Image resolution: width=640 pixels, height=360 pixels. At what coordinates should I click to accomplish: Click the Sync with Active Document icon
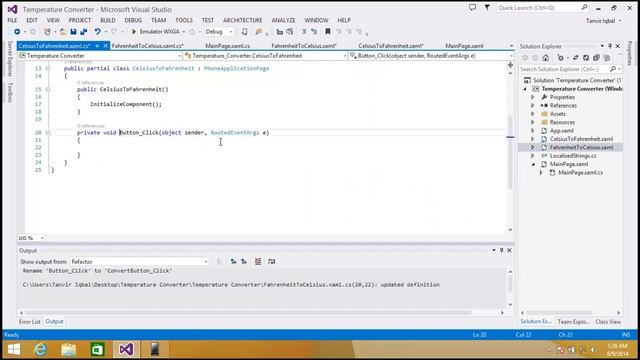pos(576,58)
